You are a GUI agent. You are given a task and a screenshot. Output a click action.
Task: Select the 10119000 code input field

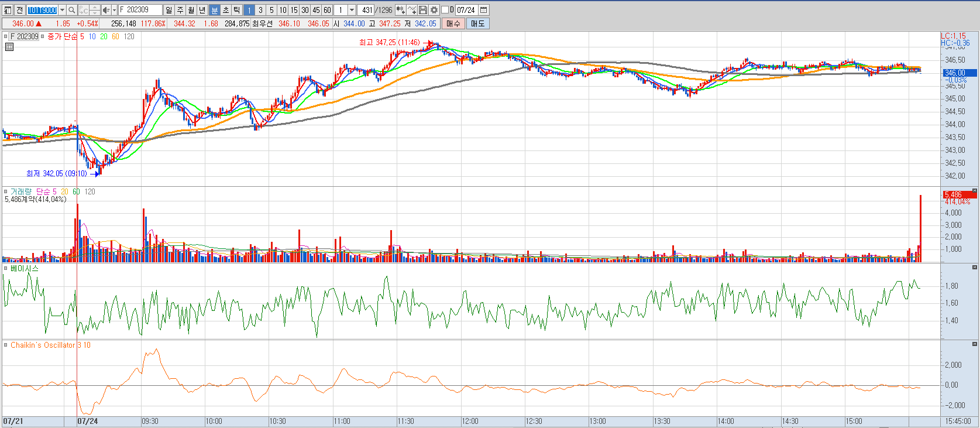[42, 10]
